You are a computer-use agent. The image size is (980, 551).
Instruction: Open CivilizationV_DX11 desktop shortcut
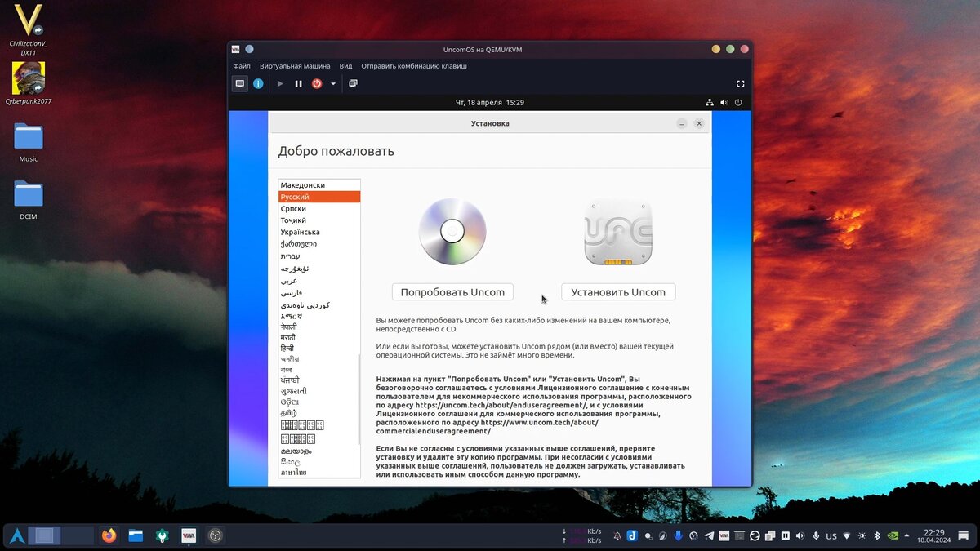[x=29, y=29]
